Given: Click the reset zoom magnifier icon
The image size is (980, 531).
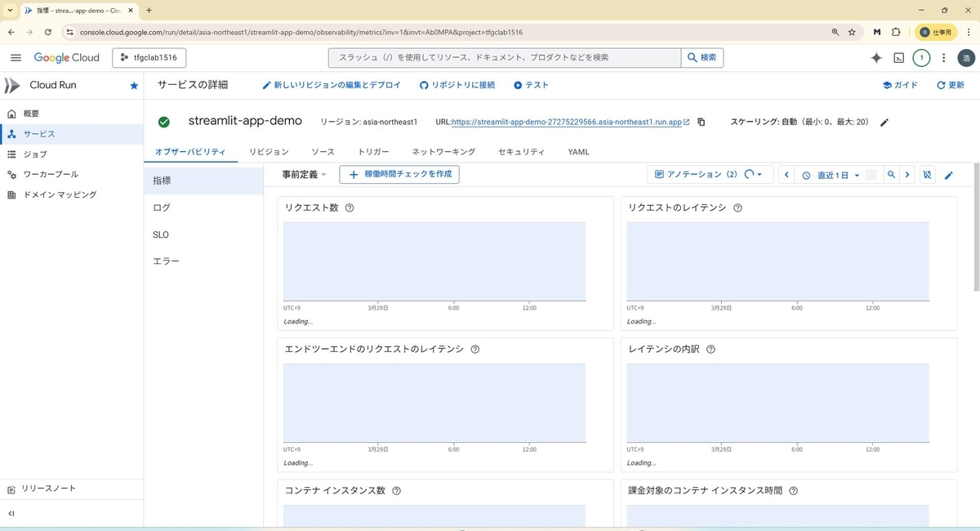Looking at the screenshot, I should pyautogui.click(x=891, y=175).
